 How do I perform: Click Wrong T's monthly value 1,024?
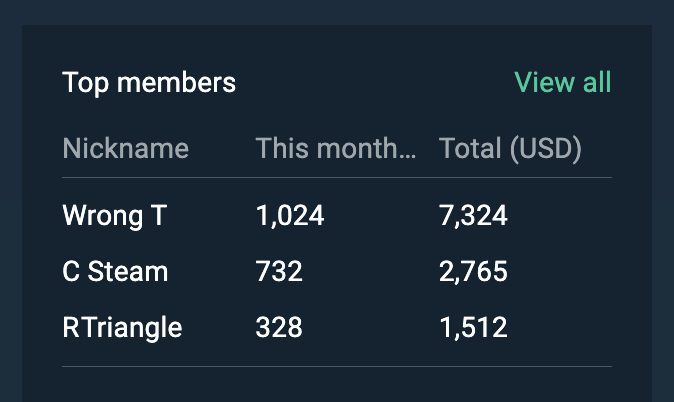click(x=290, y=216)
